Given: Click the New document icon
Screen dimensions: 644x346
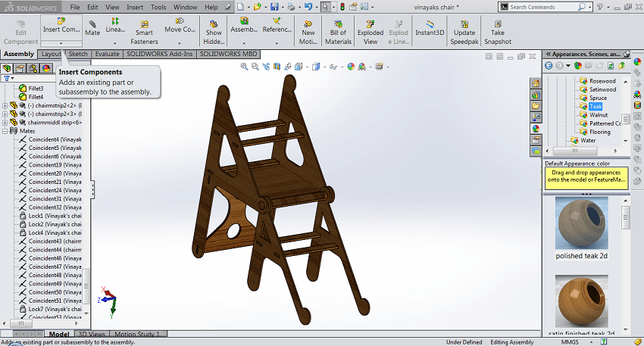Looking at the screenshot, I should tap(241, 7).
